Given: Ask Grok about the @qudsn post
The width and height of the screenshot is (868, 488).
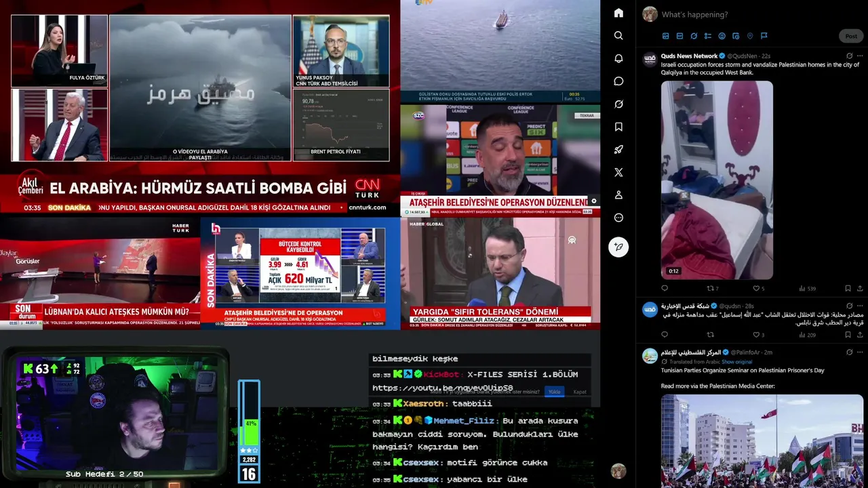Looking at the screenshot, I should point(849,306).
